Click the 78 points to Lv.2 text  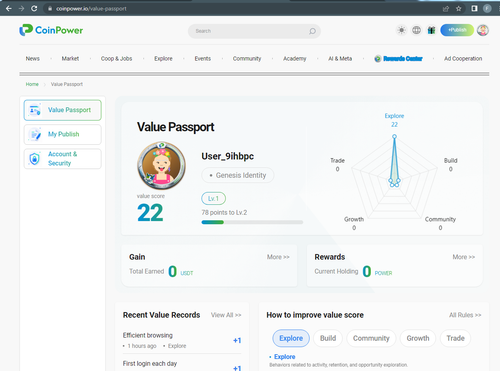tap(224, 213)
